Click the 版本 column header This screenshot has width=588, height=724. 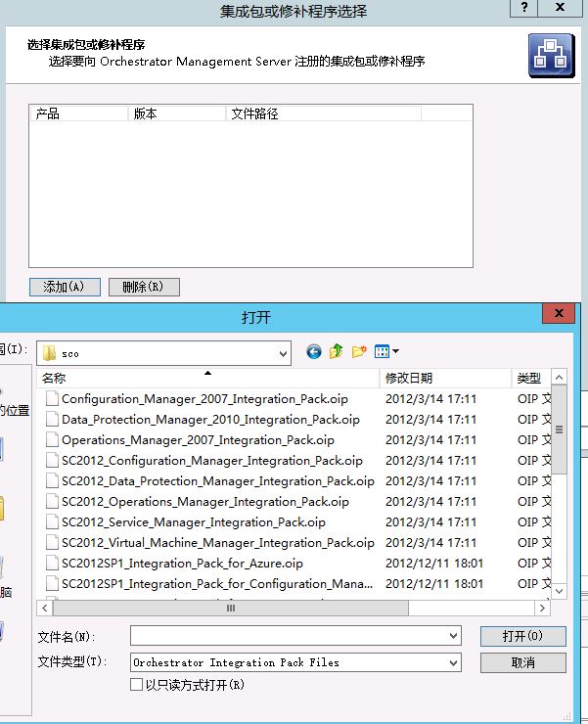pos(177,113)
